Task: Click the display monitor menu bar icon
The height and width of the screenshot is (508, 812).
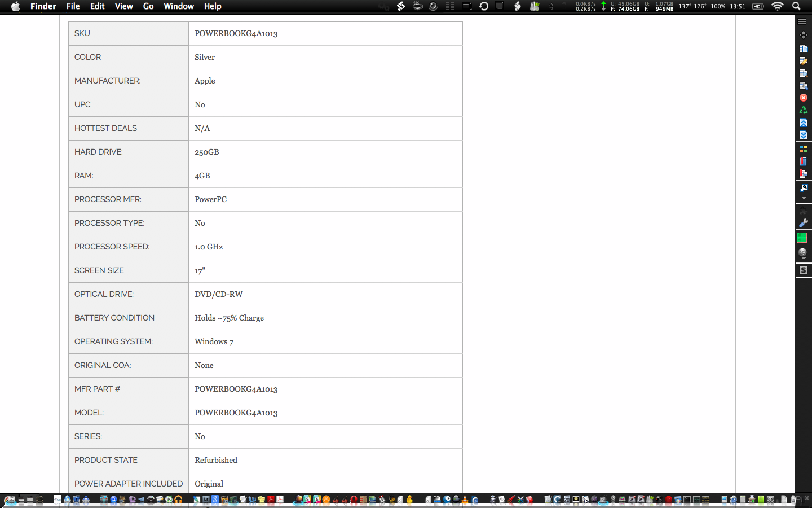Action: [x=467, y=6]
